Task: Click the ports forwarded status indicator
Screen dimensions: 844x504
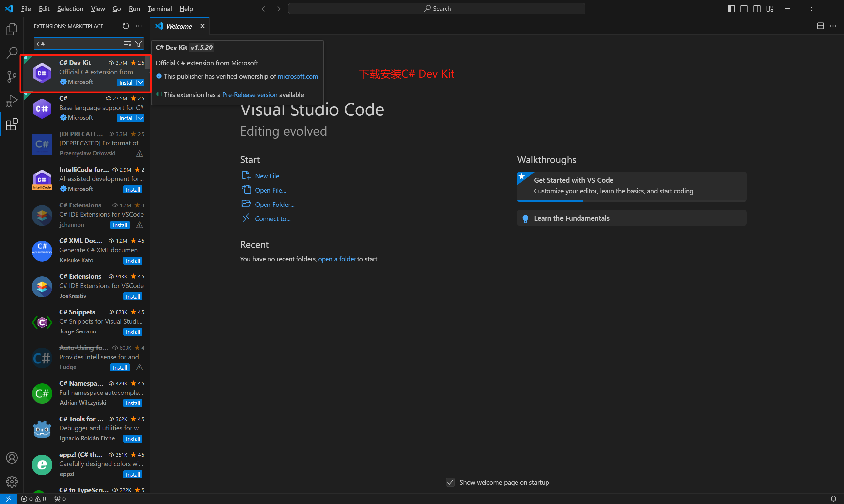Action: [x=60, y=499]
